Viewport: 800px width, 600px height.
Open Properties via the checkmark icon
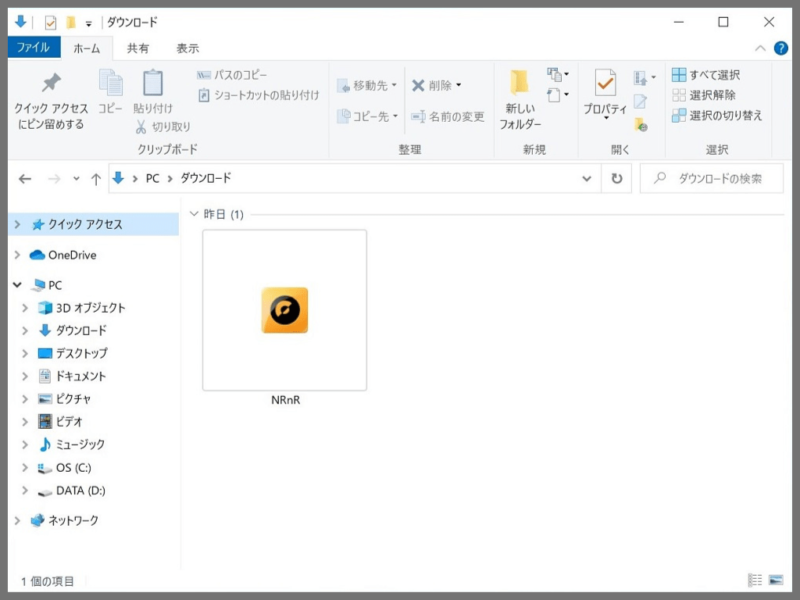605,83
